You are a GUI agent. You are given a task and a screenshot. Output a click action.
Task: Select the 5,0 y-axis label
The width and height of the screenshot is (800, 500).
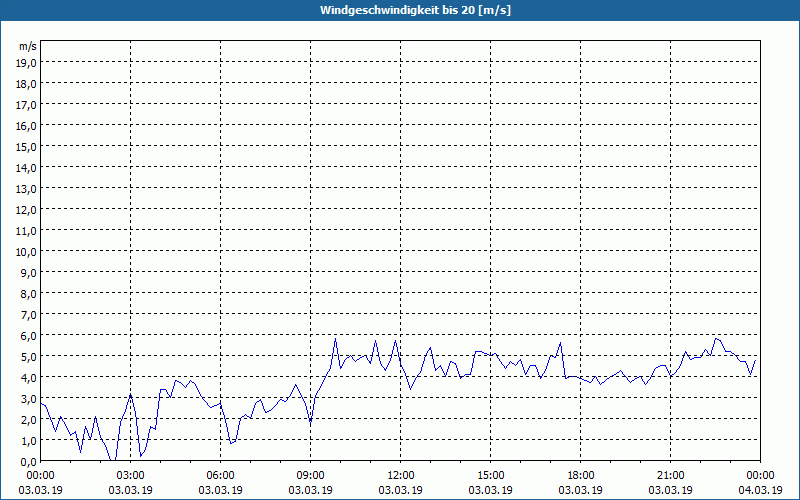[x=29, y=357]
